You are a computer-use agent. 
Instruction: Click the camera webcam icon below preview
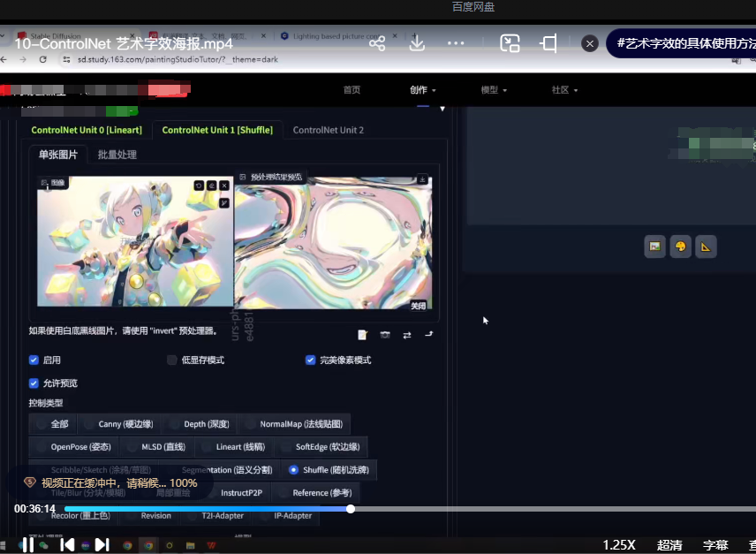coord(385,335)
